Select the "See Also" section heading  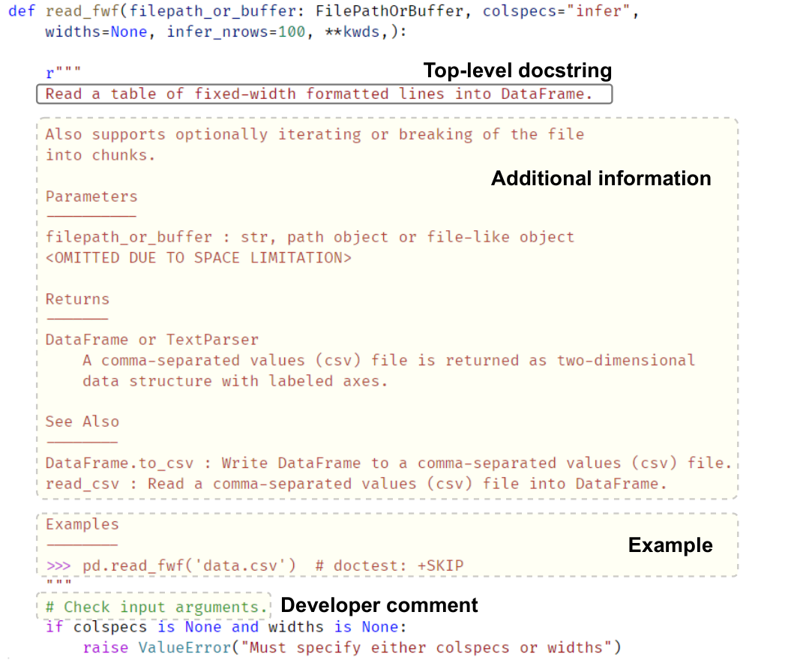(x=82, y=421)
